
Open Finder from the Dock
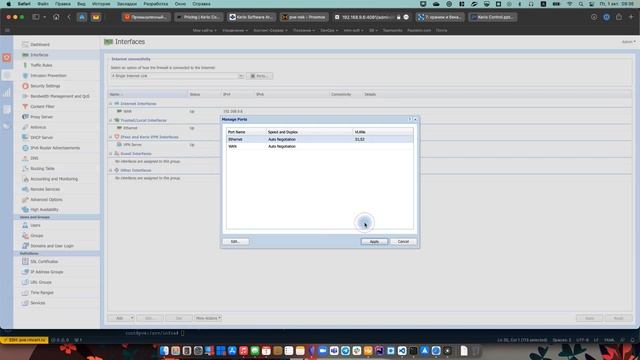click(x=164, y=351)
